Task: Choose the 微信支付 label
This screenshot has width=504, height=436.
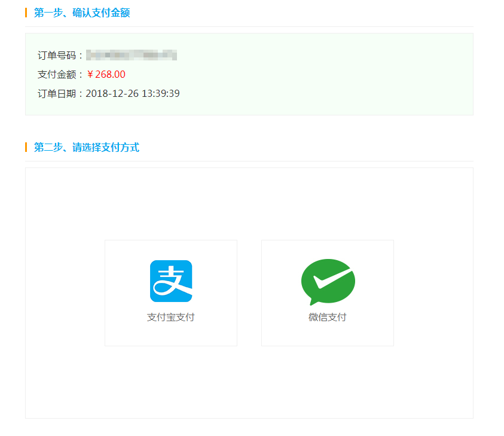Action: coord(328,318)
